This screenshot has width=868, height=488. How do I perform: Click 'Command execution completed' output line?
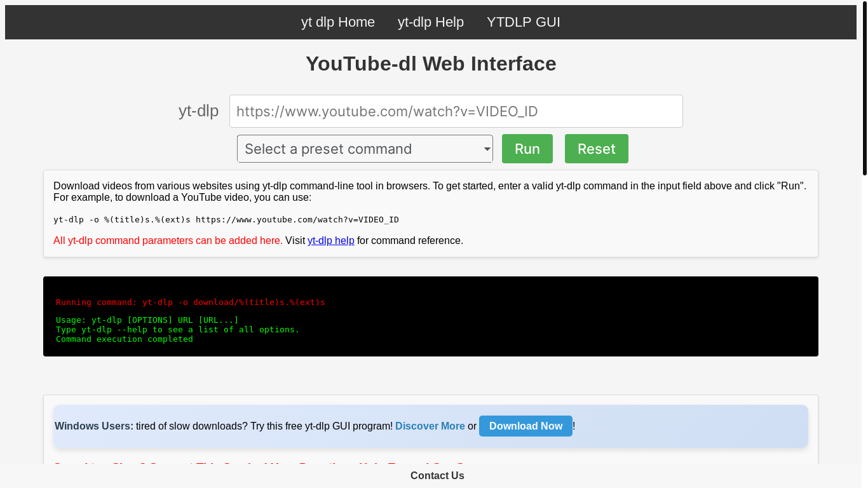[125, 339]
